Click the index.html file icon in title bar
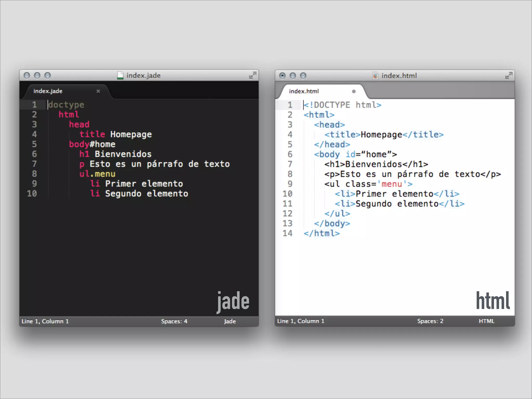The width and height of the screenshot is (532, 399). [x=375, y=76]
